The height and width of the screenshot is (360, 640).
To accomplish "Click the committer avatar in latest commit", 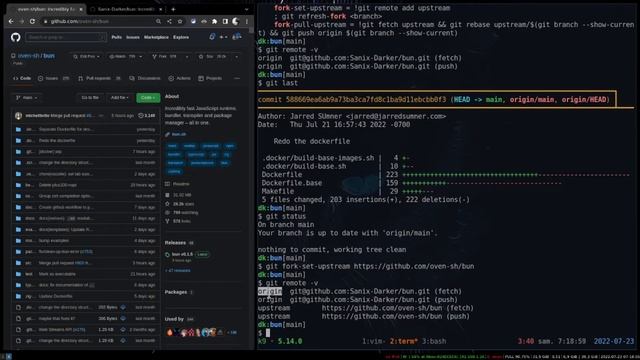I will pos(18,116).
